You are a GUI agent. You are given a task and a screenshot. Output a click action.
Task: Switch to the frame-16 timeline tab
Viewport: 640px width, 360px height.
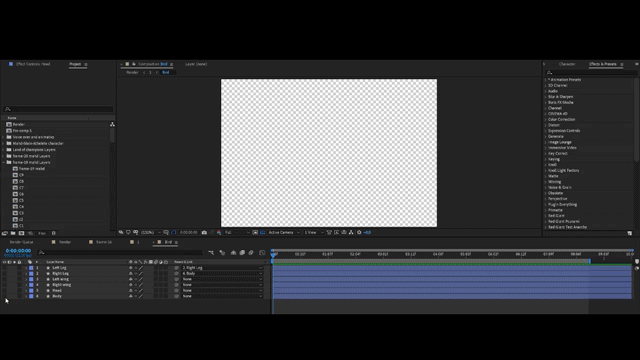coord(104,242)
